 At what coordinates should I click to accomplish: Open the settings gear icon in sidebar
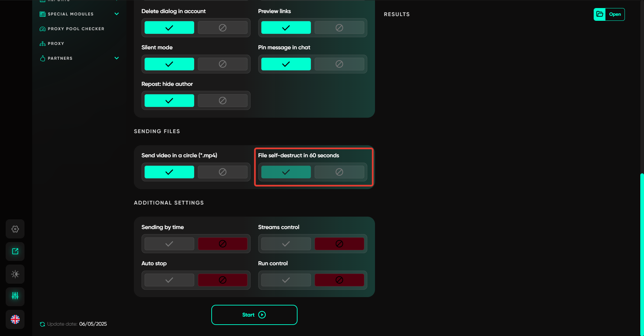click(15, 229)
